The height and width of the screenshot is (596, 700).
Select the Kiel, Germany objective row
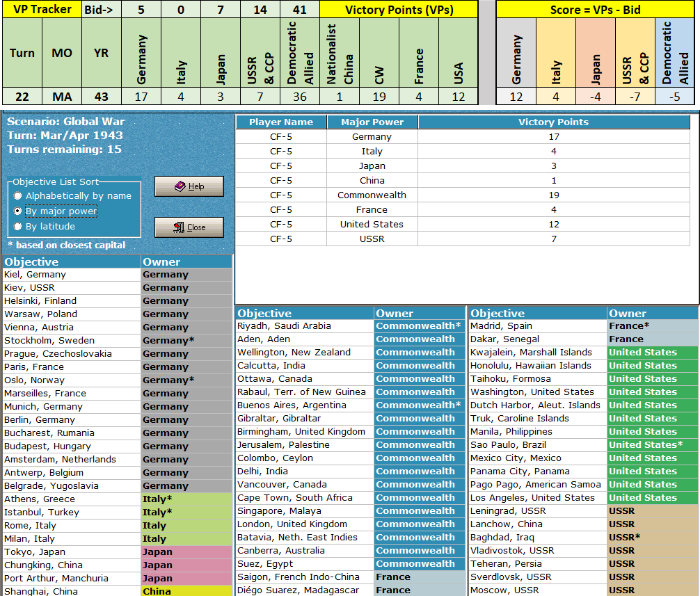[x=118, y=275]
